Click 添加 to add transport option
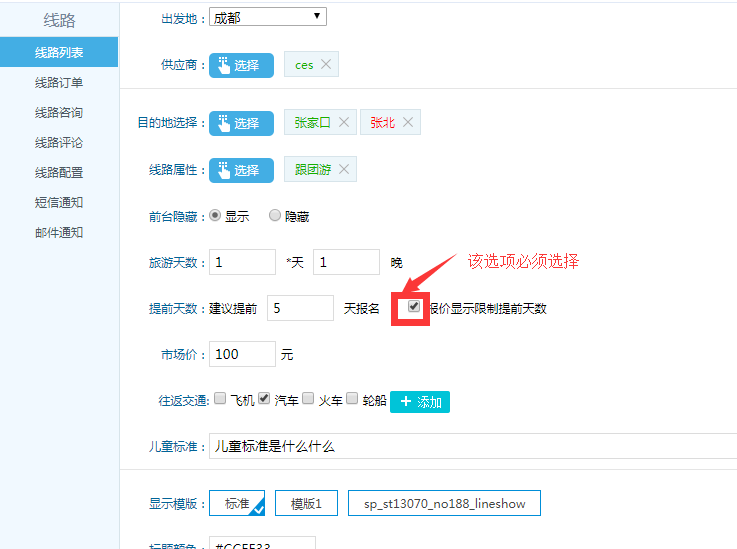 [x=420, y=401]
